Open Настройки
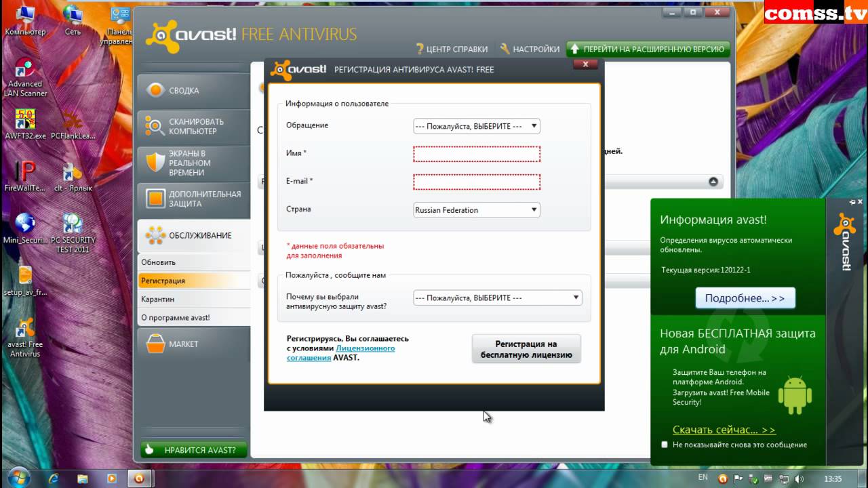The height and width of the screenshot is (488, 868). [530, 49]
